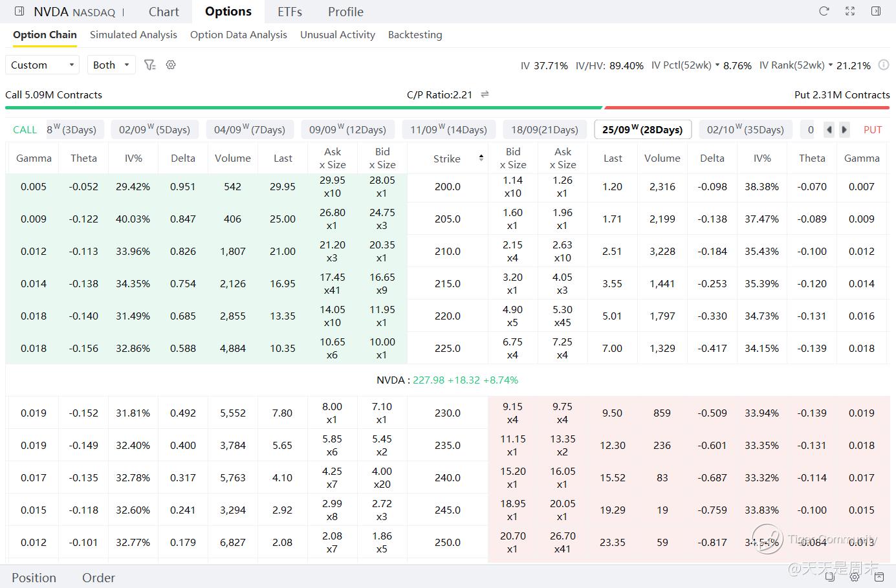Open the Custom strikes dropdown

(42, 65)
